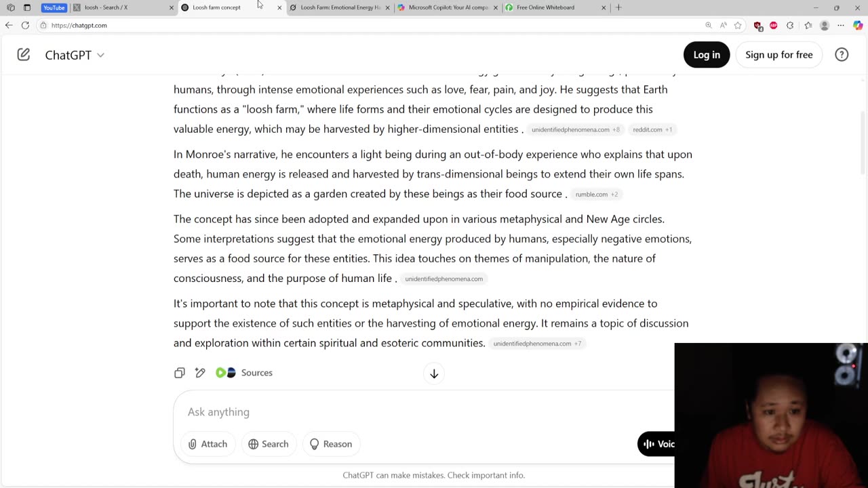
Task: Click the edit in canvas pencil icon
Action: click(x=200, y=373)
